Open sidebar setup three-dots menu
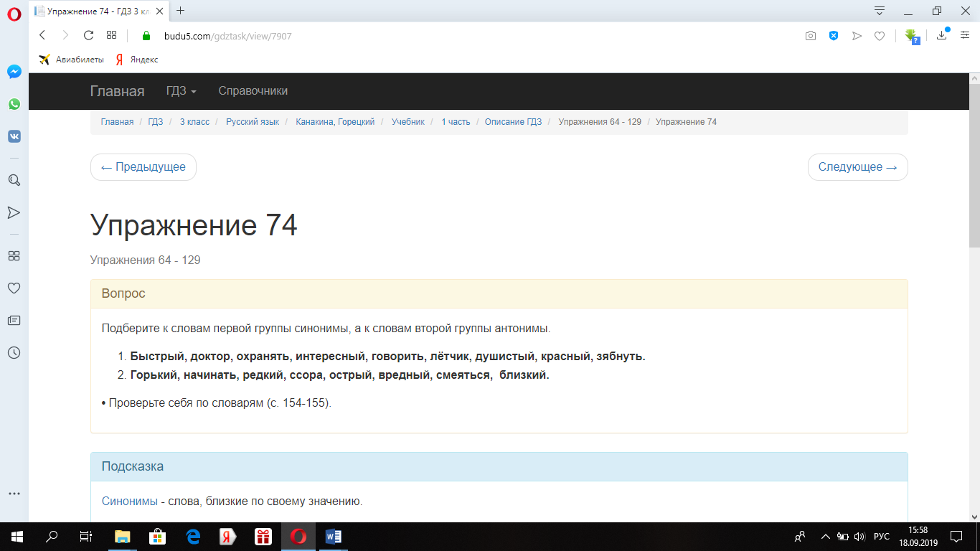This screenshot has height=551, width=980. [14, 494]
